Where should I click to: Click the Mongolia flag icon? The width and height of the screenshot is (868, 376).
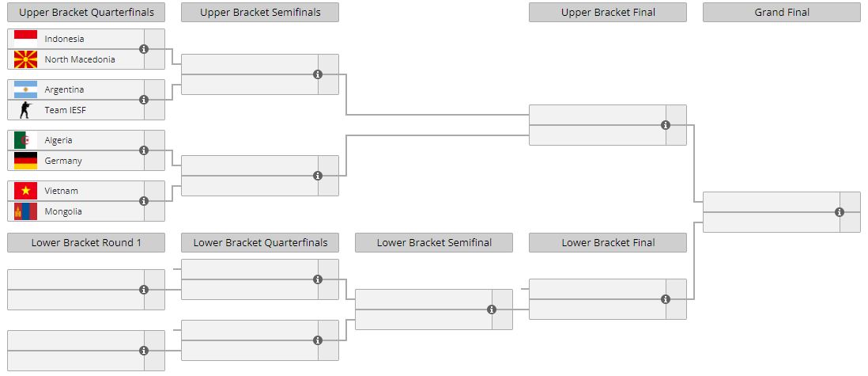25,211
